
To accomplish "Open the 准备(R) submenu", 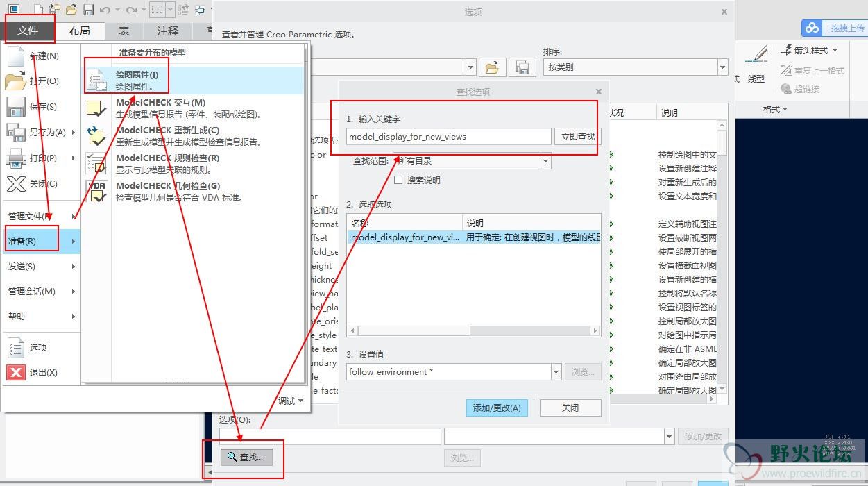I will [42, 241].
